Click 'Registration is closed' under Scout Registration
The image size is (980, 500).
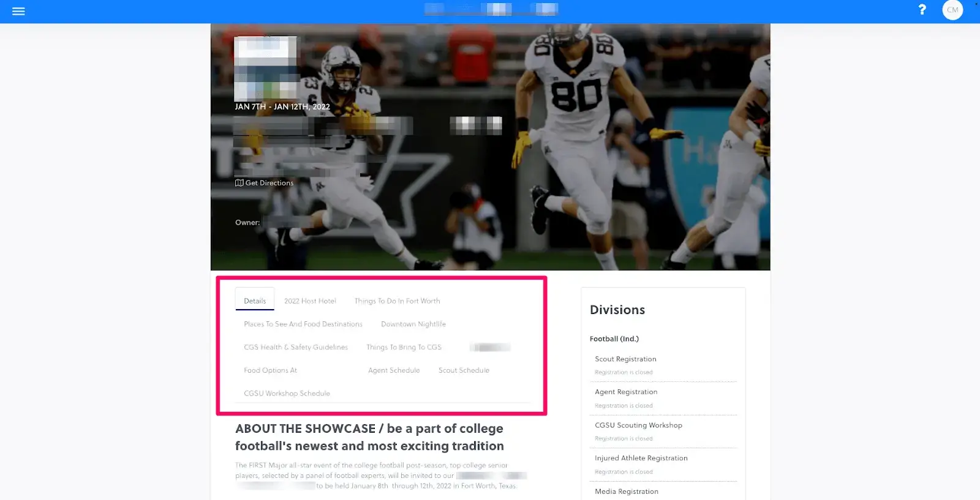(x=624, y=372)
